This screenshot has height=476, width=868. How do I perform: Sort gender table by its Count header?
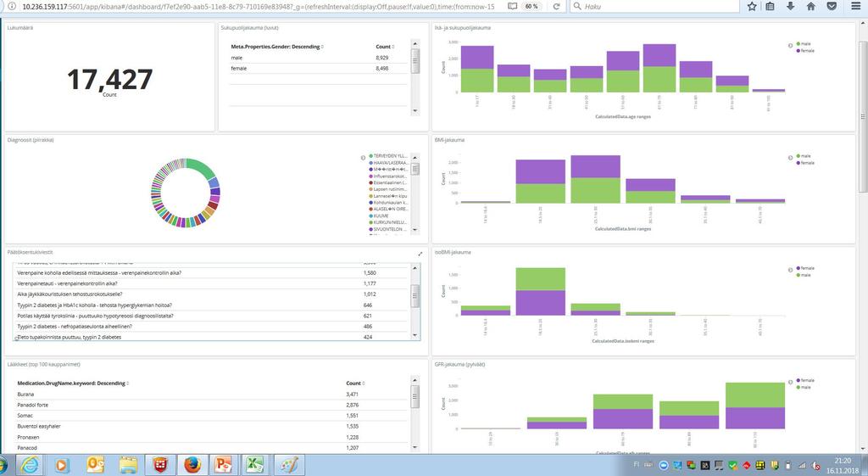pyautogui.click(x=386, y=47)
